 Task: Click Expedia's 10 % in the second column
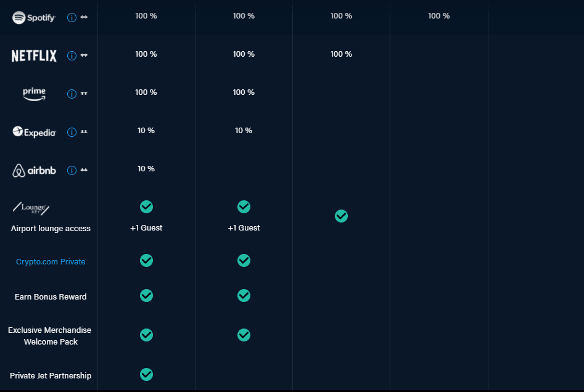point(244,131)
